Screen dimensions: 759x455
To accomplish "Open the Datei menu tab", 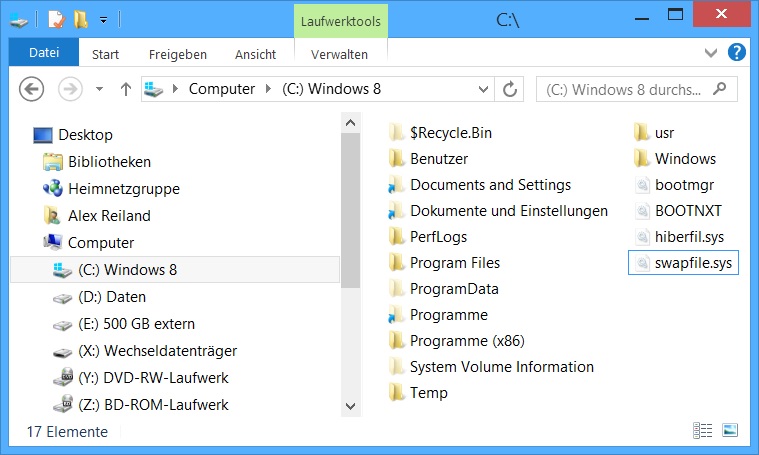I will click(x=44, y=52).
